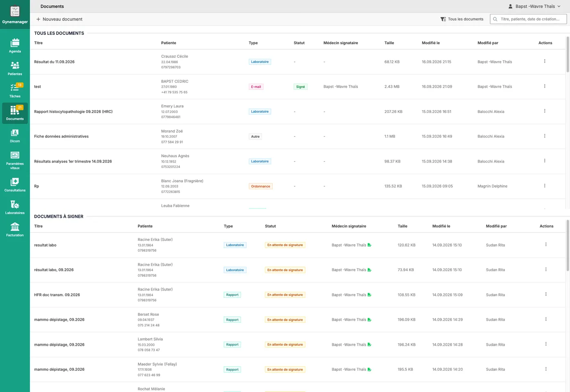Open the Dicom viewer section

click(15, 136)
